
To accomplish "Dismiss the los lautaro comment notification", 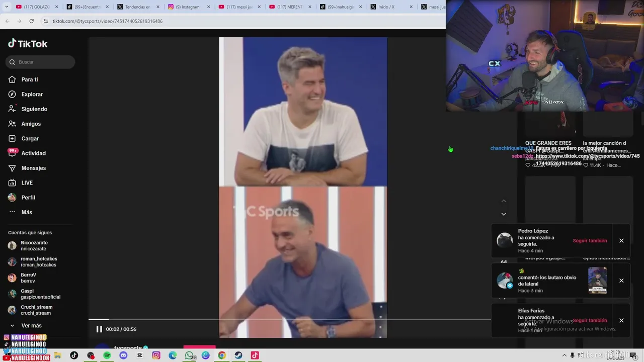I will [621, 281].
